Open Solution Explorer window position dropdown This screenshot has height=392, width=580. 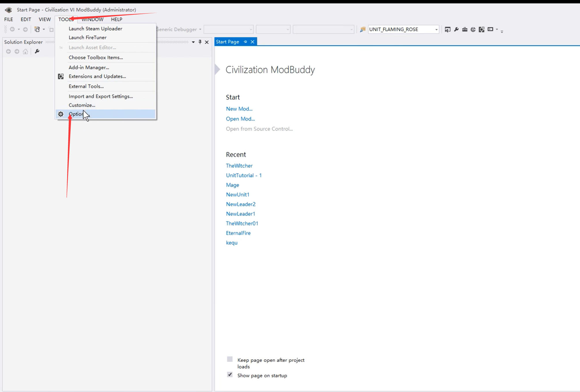(x=193, y=42)
